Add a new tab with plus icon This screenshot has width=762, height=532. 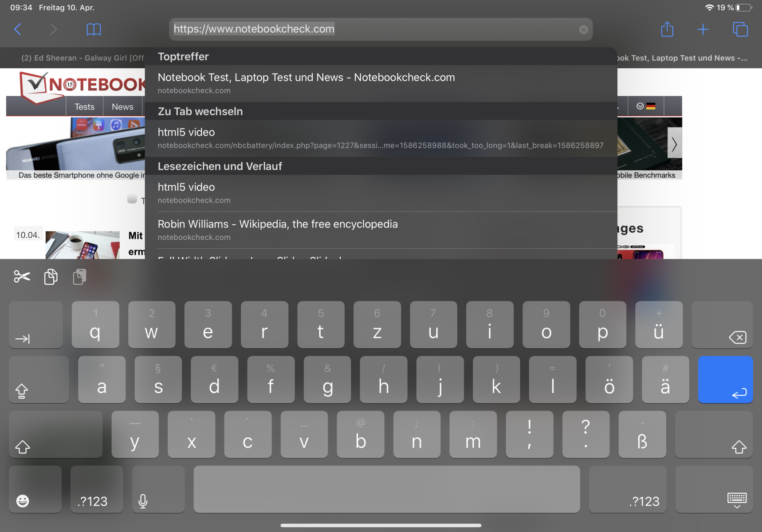703,29
